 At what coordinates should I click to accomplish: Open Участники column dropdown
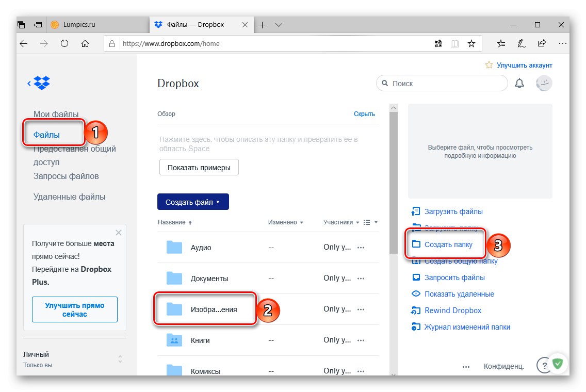coord(341,222)
